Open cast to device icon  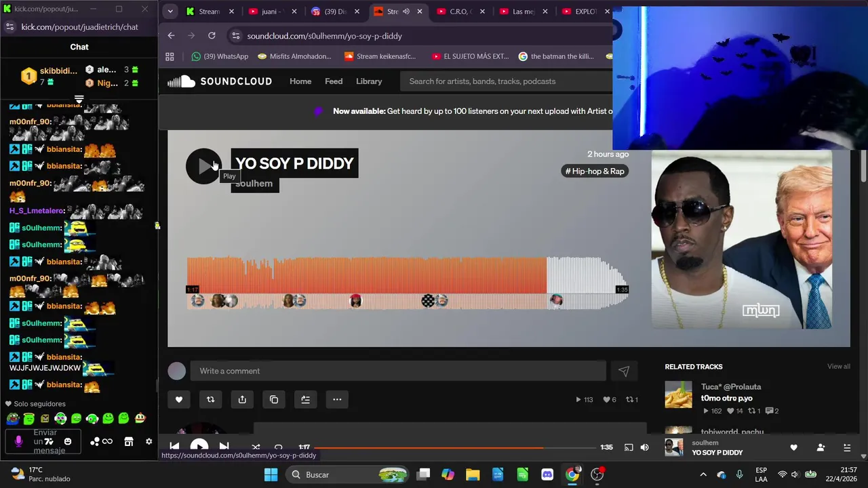629,447
